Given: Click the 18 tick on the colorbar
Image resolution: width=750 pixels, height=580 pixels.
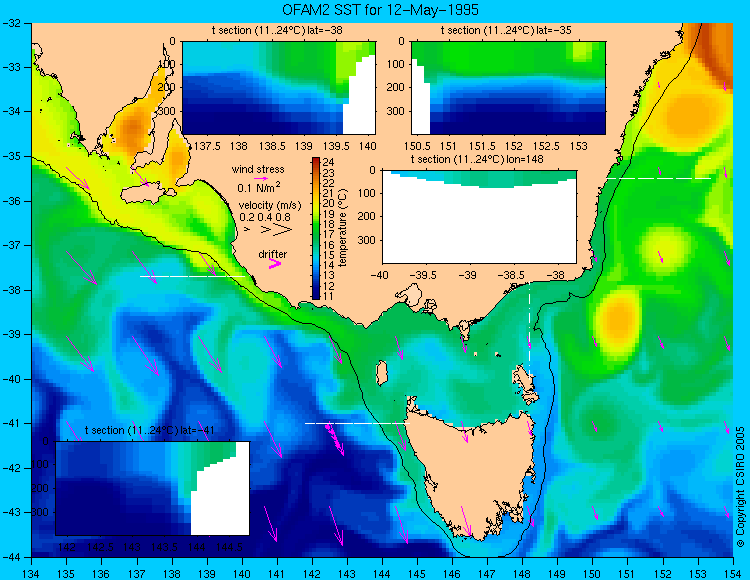Looking at the screenshot, I should tap(328, 224).
